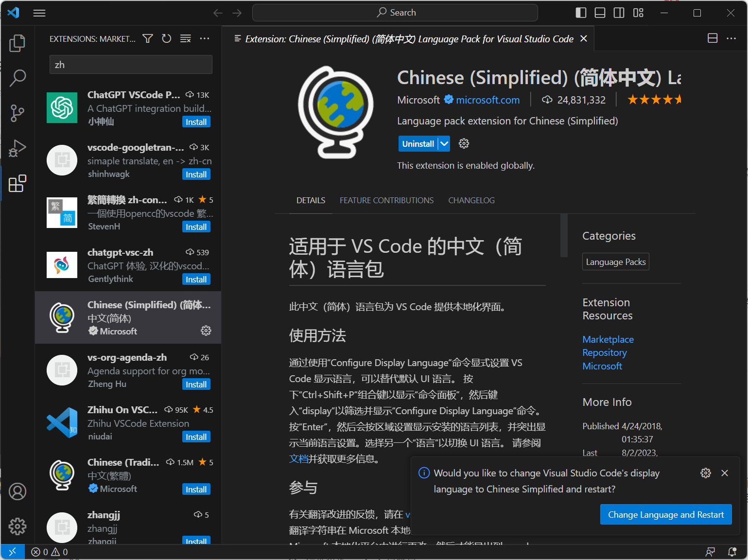
Task: Open the Marketplace resource link
Action: 608,339
